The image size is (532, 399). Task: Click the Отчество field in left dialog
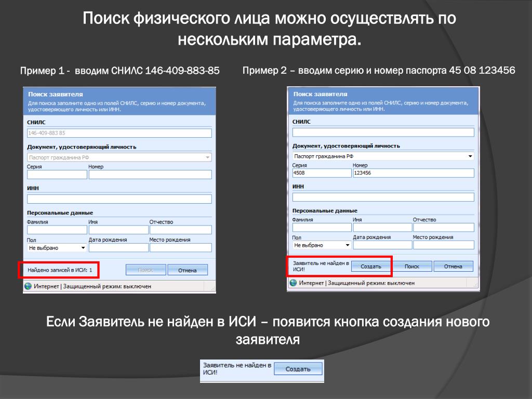[181, 230]
